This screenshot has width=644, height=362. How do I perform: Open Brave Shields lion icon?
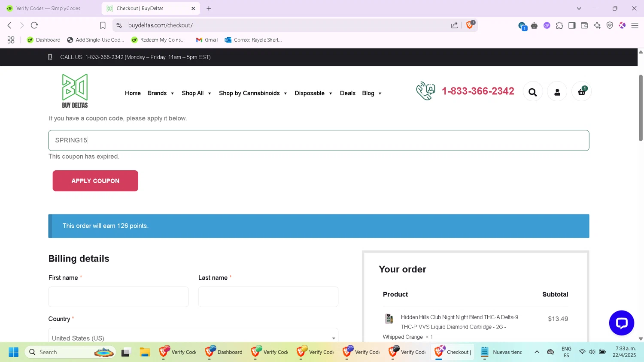click(470, 25)
